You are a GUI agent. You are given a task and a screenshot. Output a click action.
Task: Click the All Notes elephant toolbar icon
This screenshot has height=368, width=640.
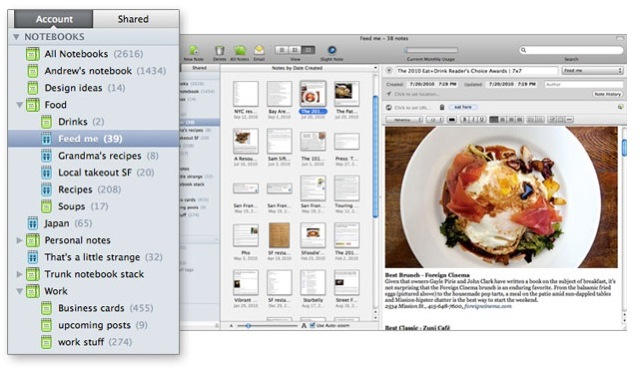click(240, 51)
